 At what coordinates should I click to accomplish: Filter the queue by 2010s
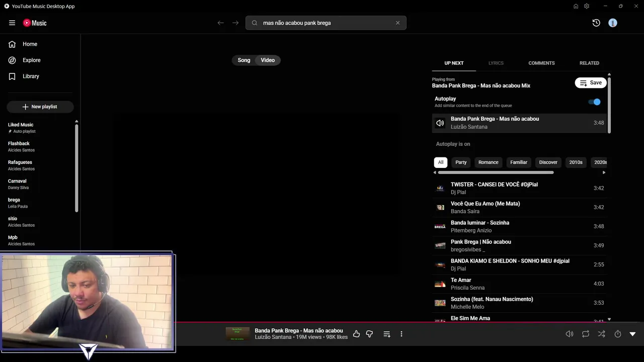[576, 162]
